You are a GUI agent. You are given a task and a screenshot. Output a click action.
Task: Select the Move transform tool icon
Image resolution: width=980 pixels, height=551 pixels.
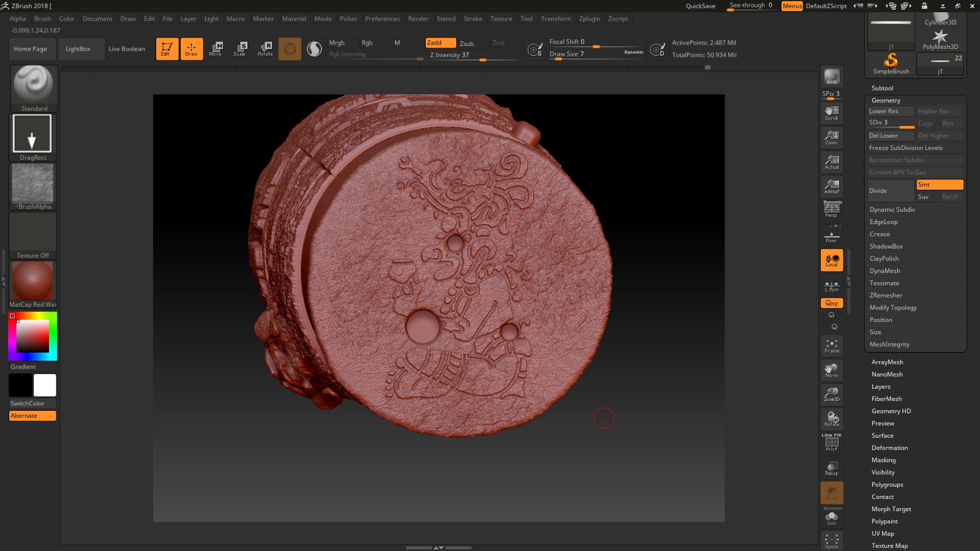[x=216, y=49]
